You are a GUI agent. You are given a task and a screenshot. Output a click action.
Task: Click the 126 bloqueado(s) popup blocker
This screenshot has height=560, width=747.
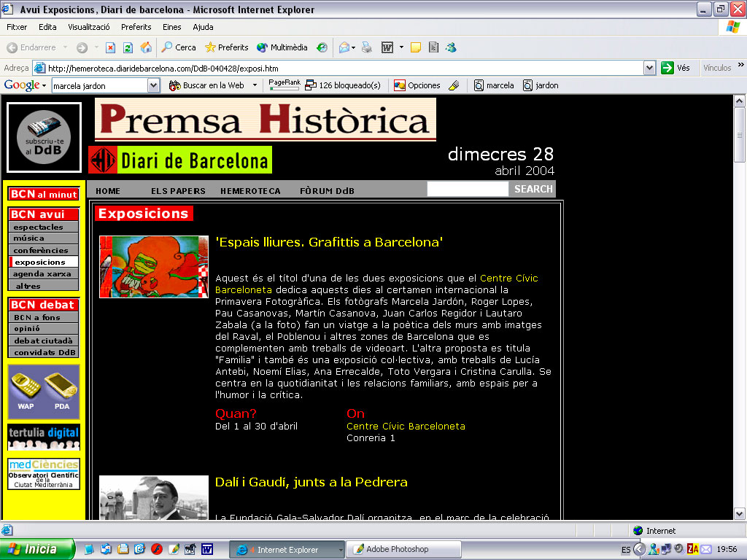click(x=343, y=86)
